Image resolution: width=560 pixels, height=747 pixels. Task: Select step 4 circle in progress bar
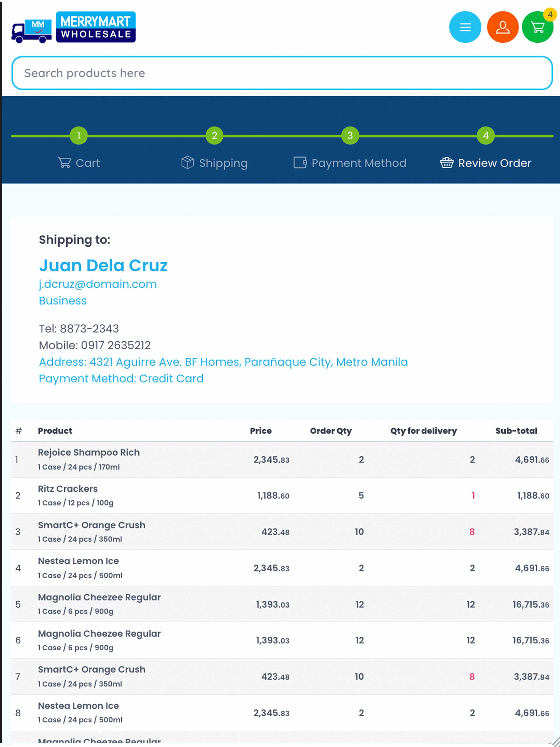486,136
